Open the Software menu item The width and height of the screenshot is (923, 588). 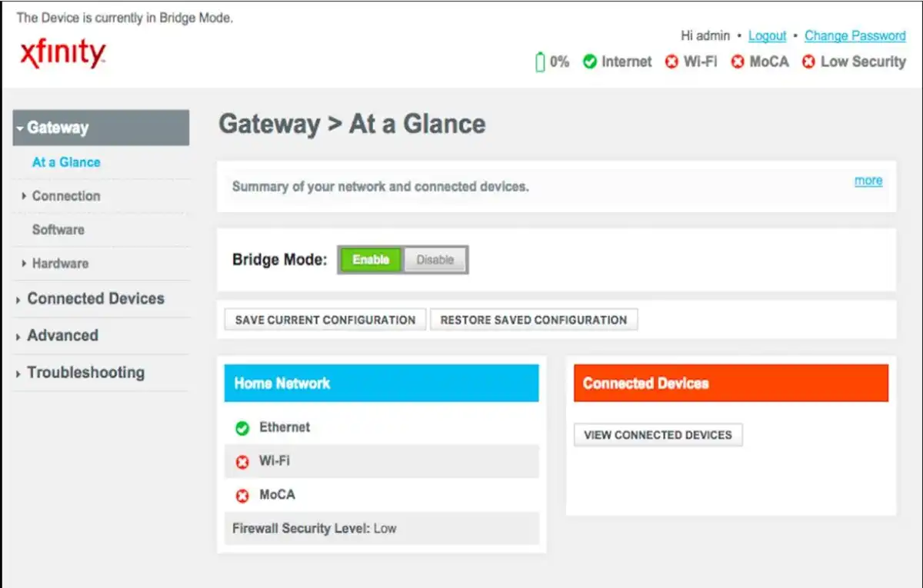pos(58,229)
